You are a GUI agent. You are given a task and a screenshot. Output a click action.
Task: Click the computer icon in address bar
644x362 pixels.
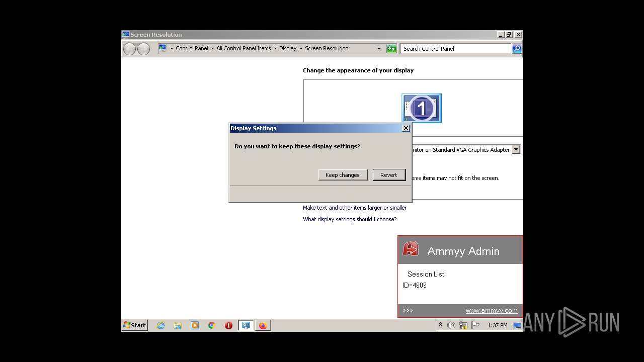tap(163, 48)
